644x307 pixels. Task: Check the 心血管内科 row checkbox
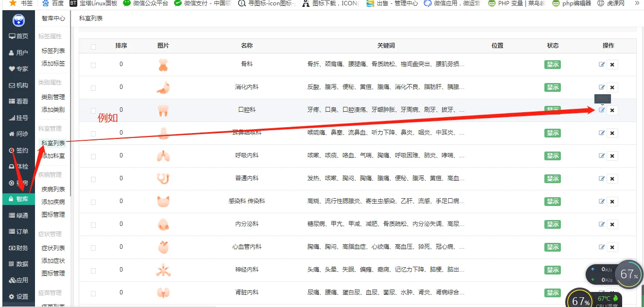tap(93, 248)
